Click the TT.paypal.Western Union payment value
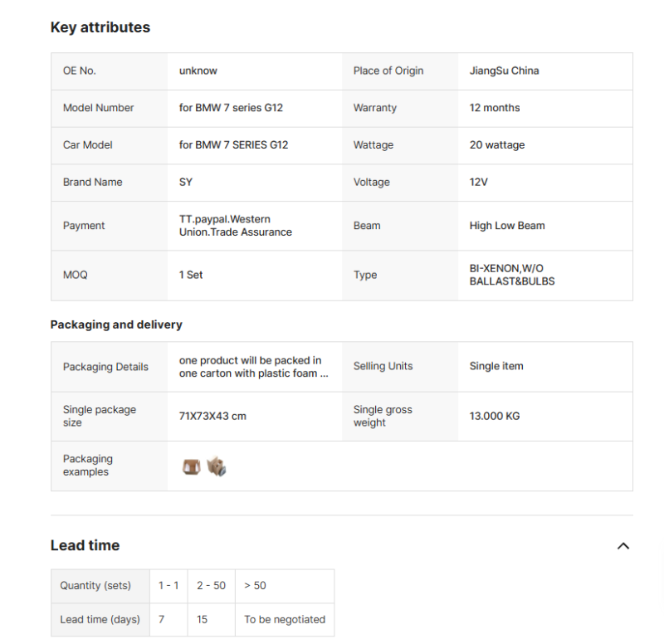This screenshot has width=664, height=644. coord(236,226)
